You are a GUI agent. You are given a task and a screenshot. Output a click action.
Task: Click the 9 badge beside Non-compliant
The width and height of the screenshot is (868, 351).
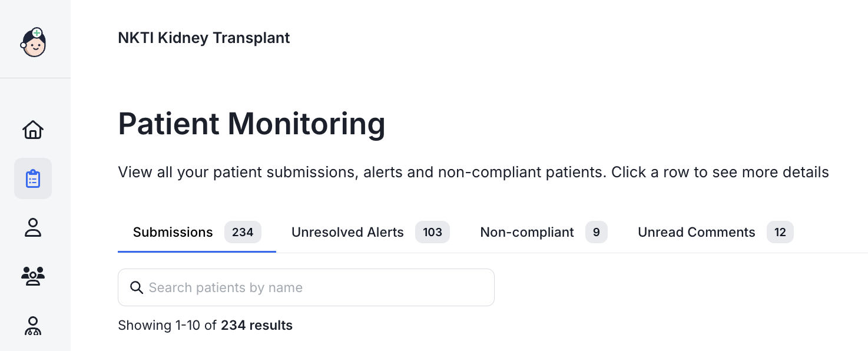point(596,232)
